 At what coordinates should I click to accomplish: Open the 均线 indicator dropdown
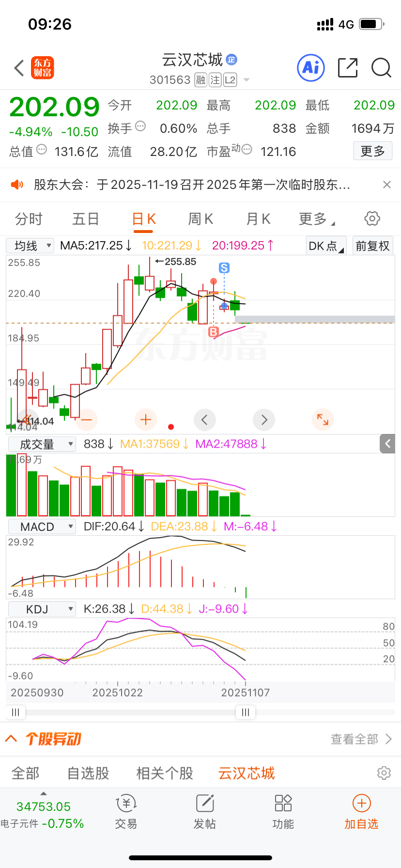coord(30,246)
